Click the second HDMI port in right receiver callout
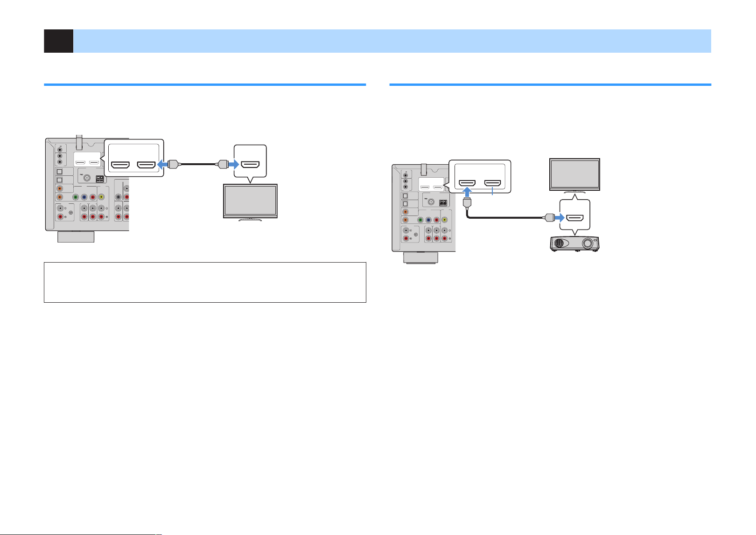 492,183
